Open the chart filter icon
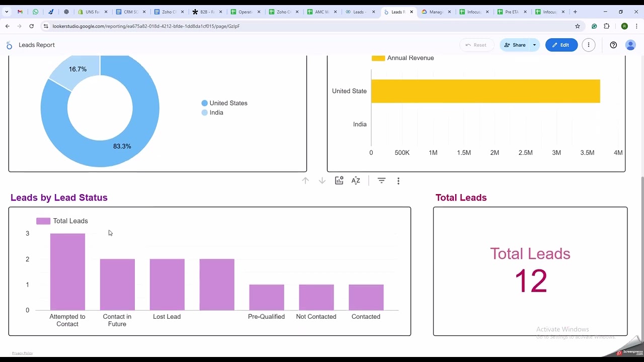This screenshot has width=644, height=362. click(x=381, y=180)
